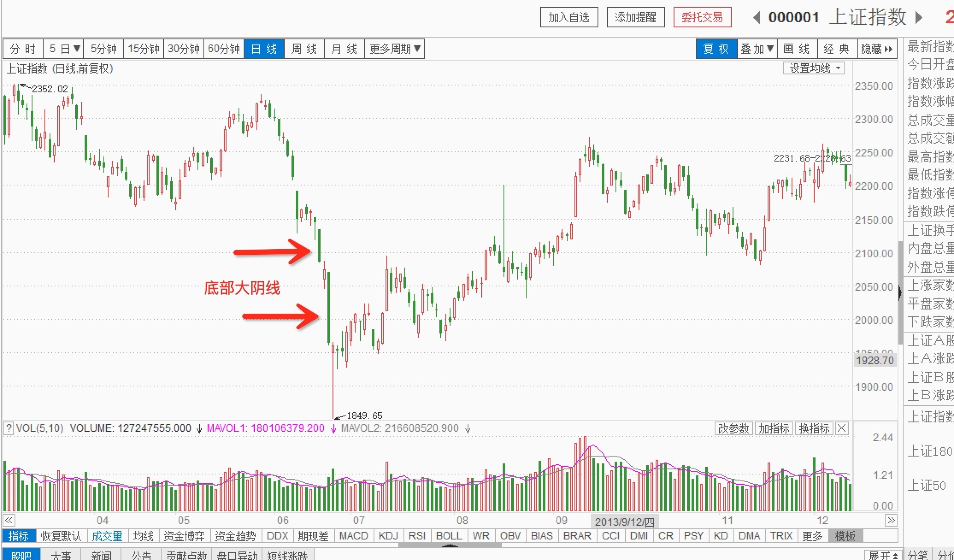Go to next stock with right arrow

click(x=919, y=18)
